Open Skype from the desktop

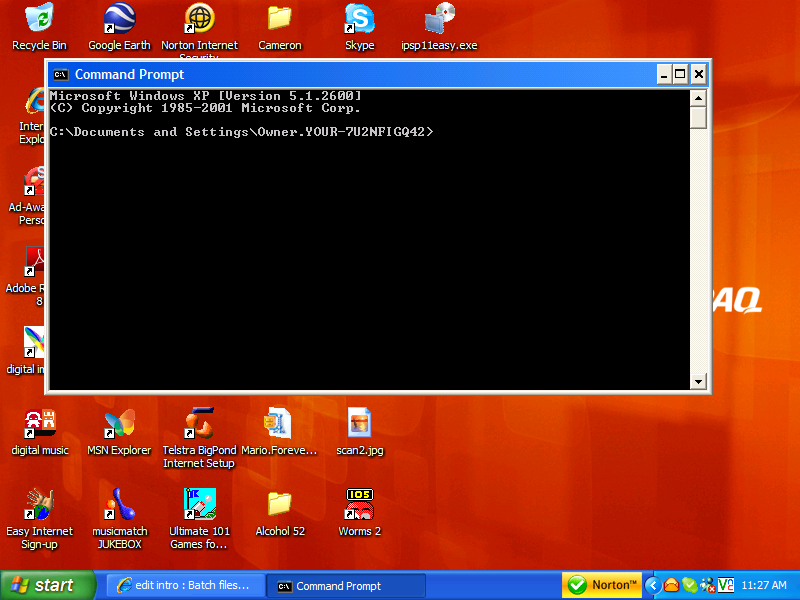359,20
